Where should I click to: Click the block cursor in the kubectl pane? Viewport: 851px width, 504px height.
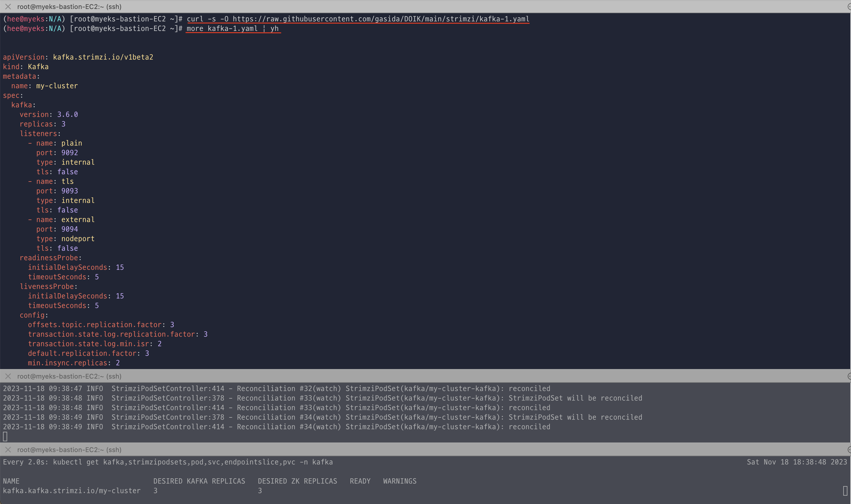point(845,491)
